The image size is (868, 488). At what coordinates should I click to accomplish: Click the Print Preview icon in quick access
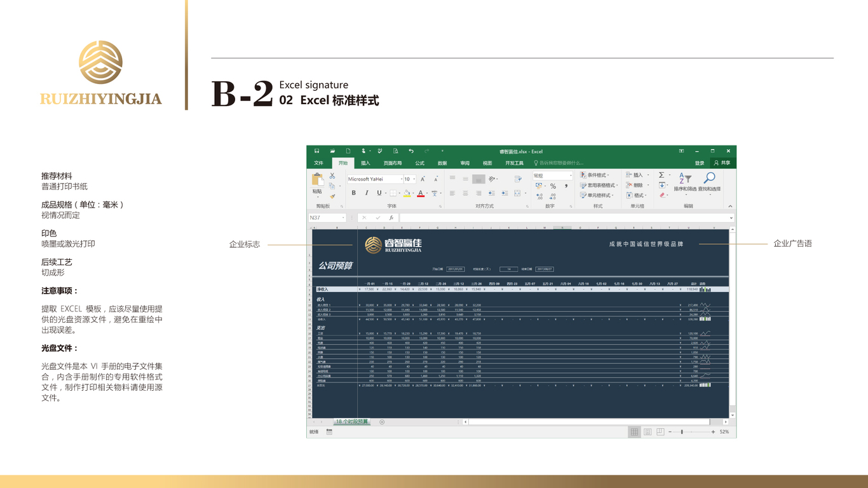[395, 151]
